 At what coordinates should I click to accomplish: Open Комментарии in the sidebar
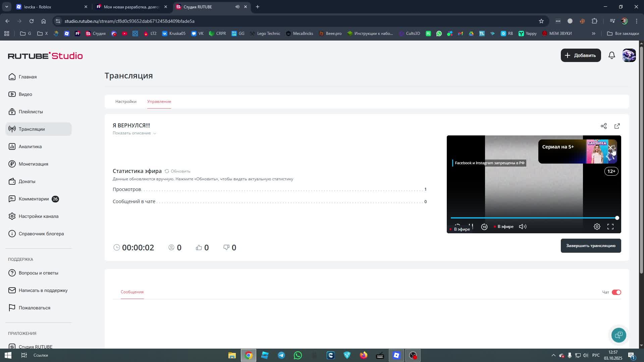pos(39,199)
